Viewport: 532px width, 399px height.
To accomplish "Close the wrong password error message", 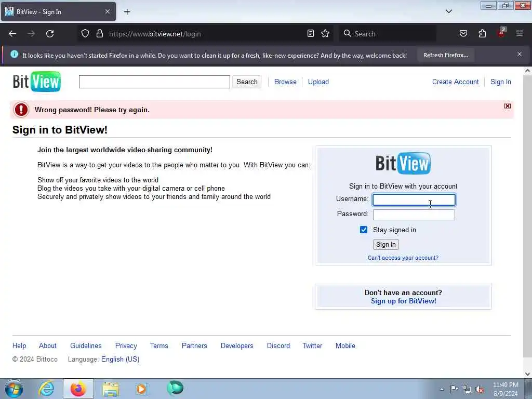I will click(507, 106).
